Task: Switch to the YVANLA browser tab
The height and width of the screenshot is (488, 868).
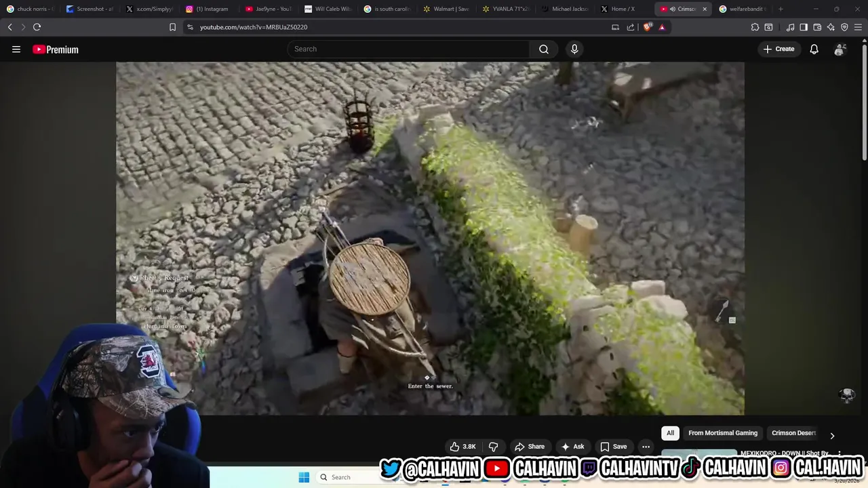Action: tap(506, 9)
